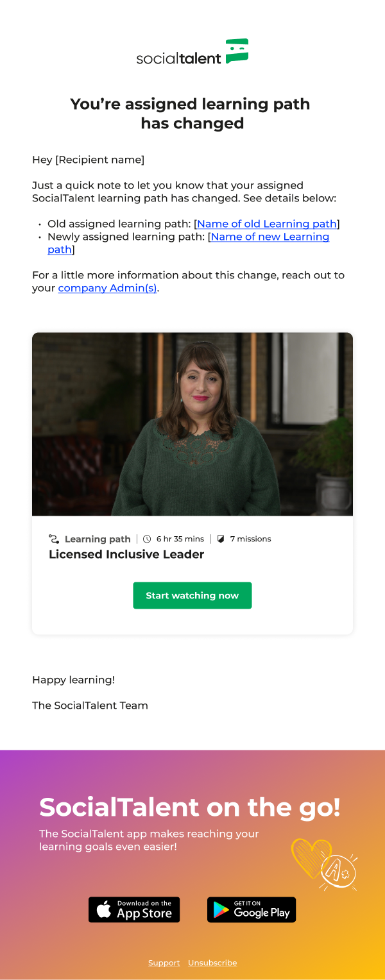Click the Unsubscribe footer link
Viewport: 385px width, 980px height.
pos(212,963)
